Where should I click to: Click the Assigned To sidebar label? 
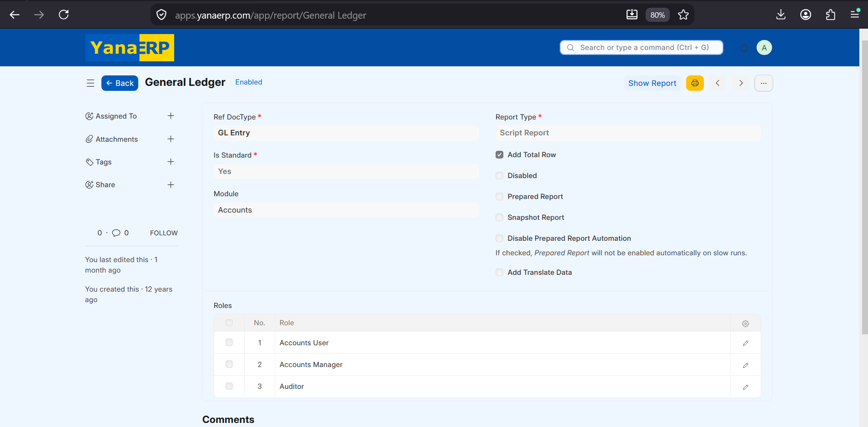116,116
